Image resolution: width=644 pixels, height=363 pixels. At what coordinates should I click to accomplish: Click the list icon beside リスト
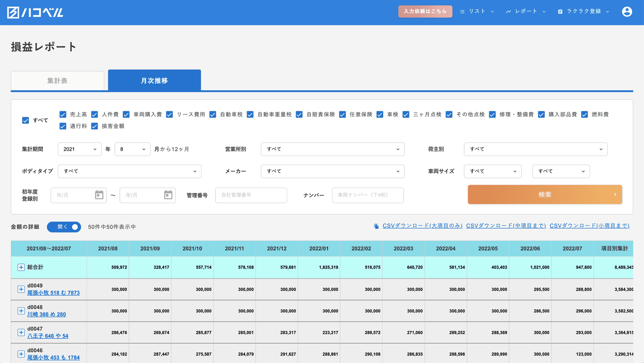(x=462, y=12)
